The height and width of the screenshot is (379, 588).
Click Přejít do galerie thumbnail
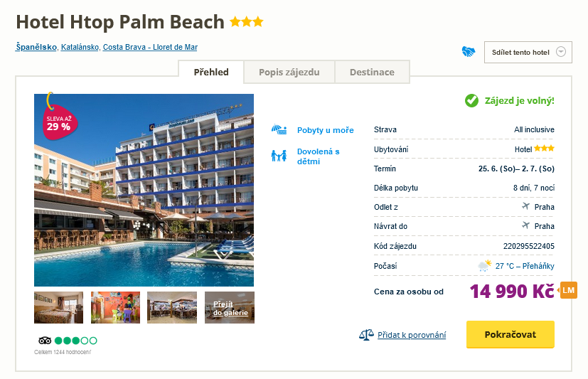(229, 307)
